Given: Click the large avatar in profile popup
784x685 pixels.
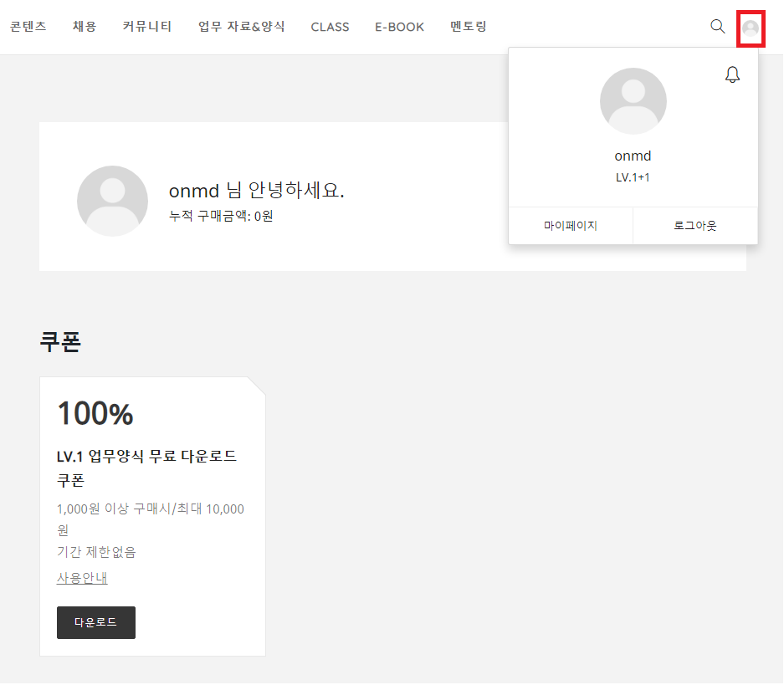Looking at the screenshot, I should point(633,101).
